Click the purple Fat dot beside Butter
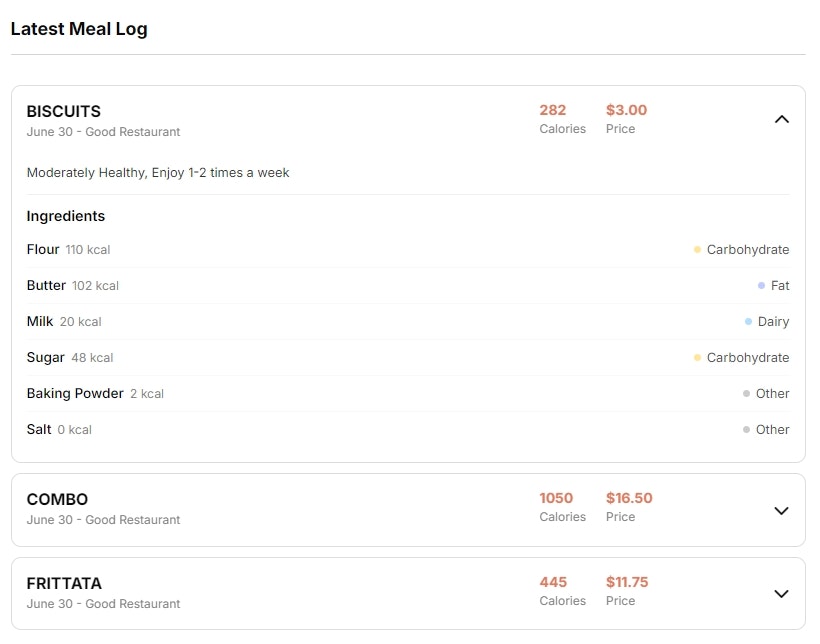 761,286
